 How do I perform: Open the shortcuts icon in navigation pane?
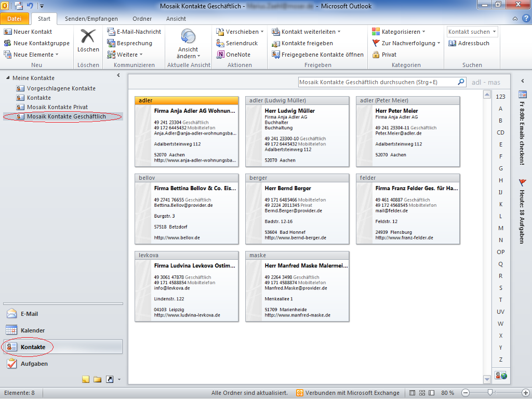click(x=110, y=379)
